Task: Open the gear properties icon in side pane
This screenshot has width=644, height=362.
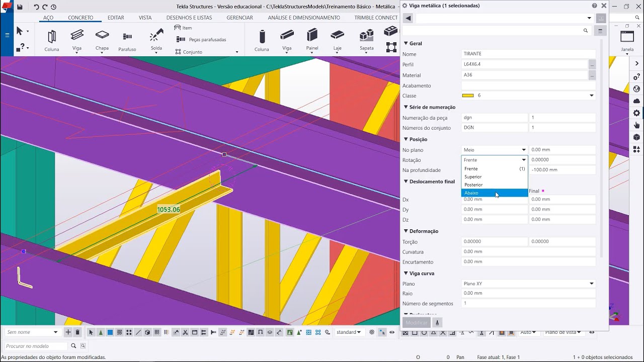Action: coord(636,113)
